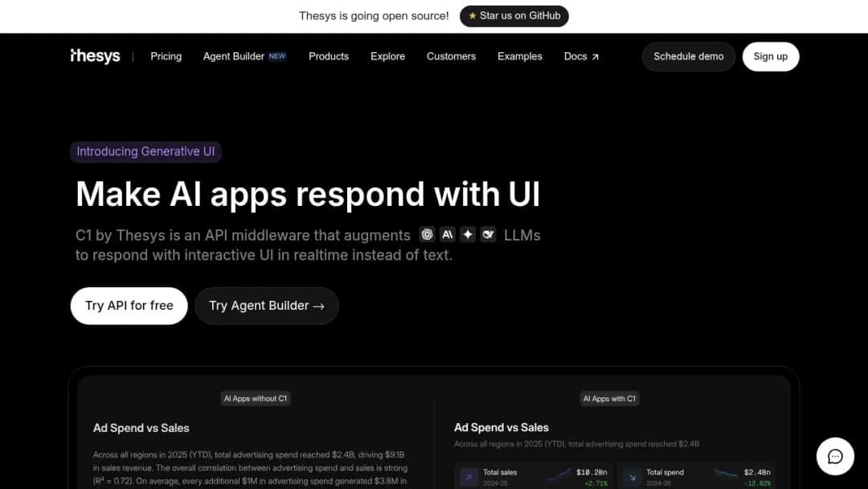The height and width of the screenshot is (489, 868).
Task: Open Explore menu
Action: [x=387, y=56]
